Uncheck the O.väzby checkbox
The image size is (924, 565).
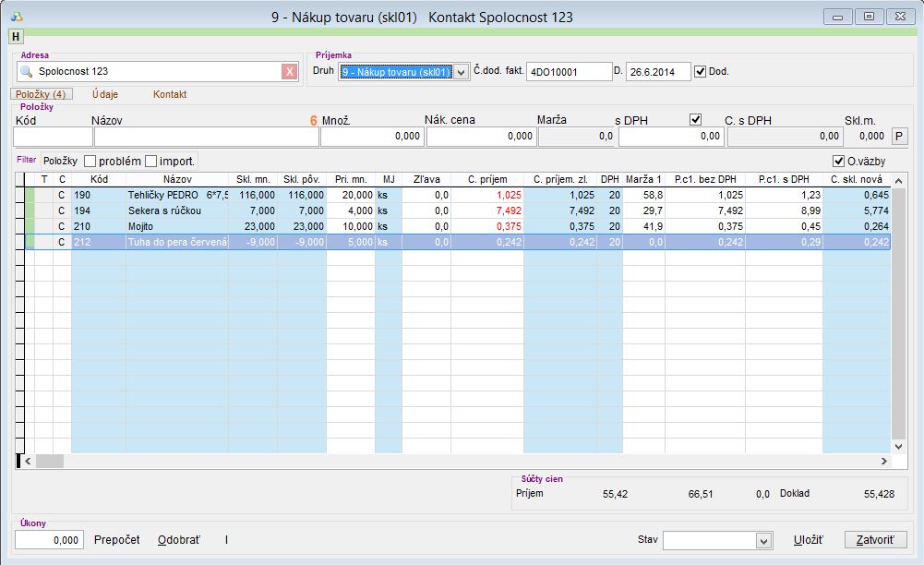click(x=838, y=162)
